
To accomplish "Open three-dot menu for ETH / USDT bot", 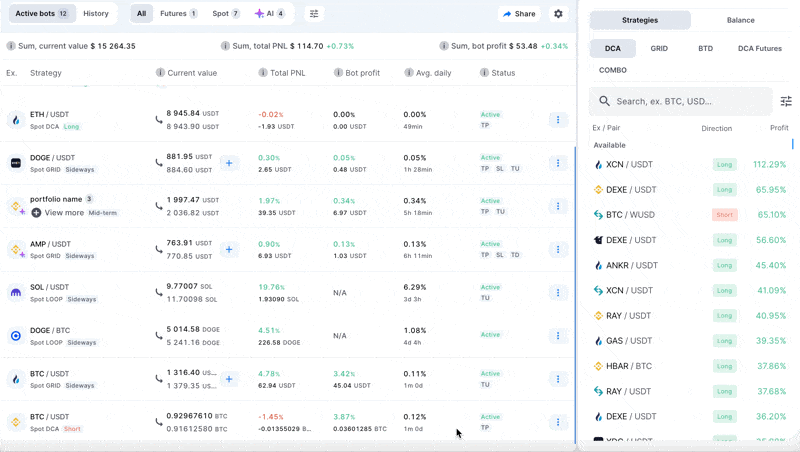I will 558,120.
